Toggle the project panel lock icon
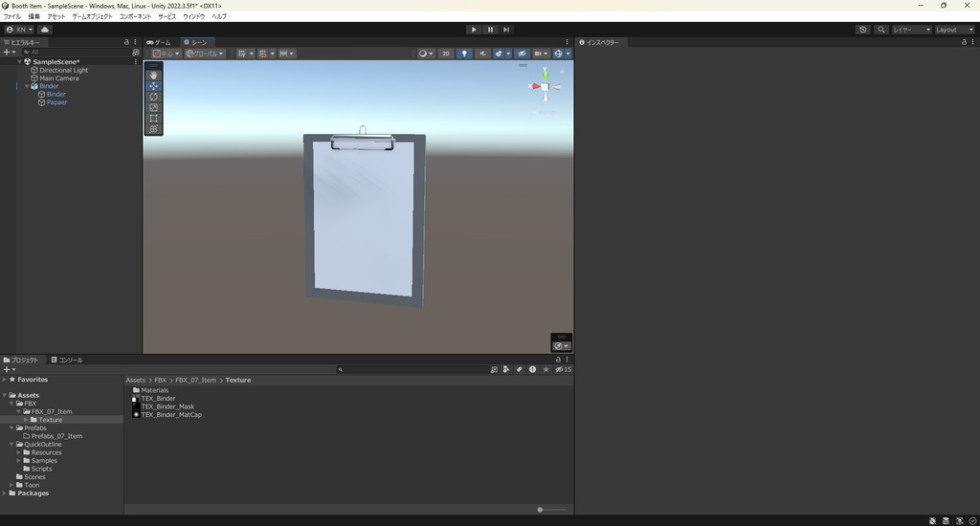Screen dimensions: 980x526 (558, 360)
